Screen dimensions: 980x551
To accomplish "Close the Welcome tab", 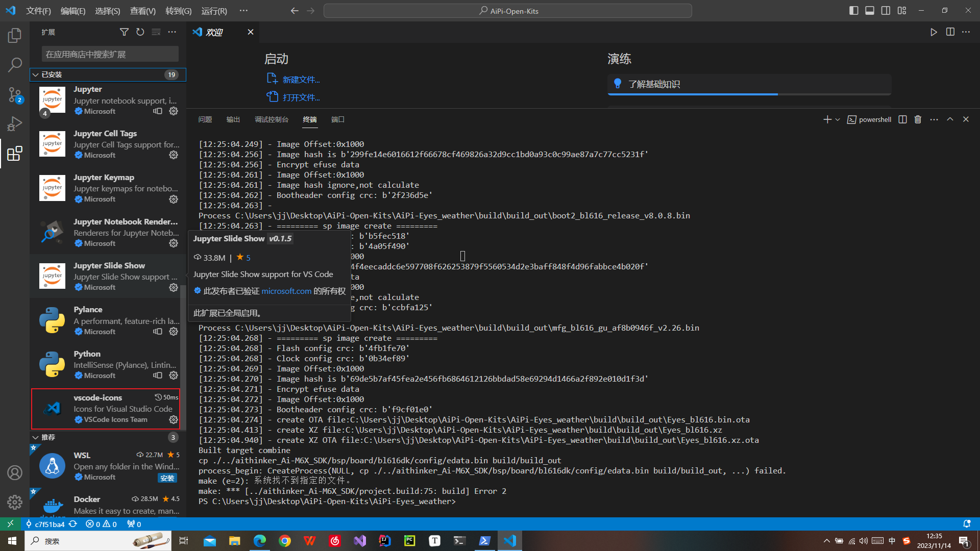I will click(251, 32).
